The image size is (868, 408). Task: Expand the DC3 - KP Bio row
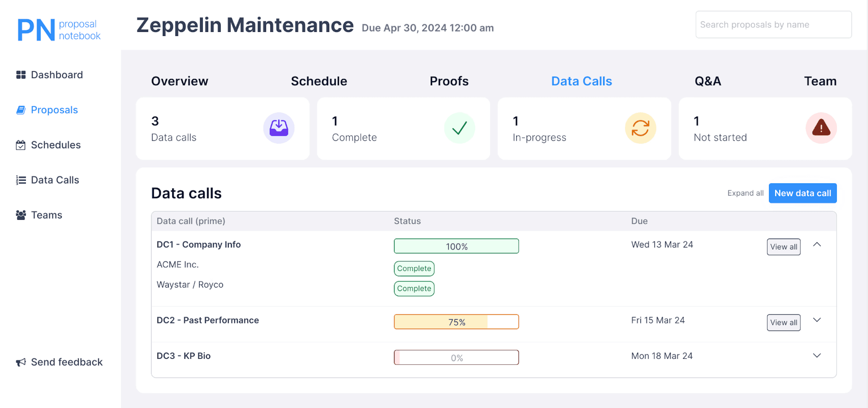click(817, 356)
